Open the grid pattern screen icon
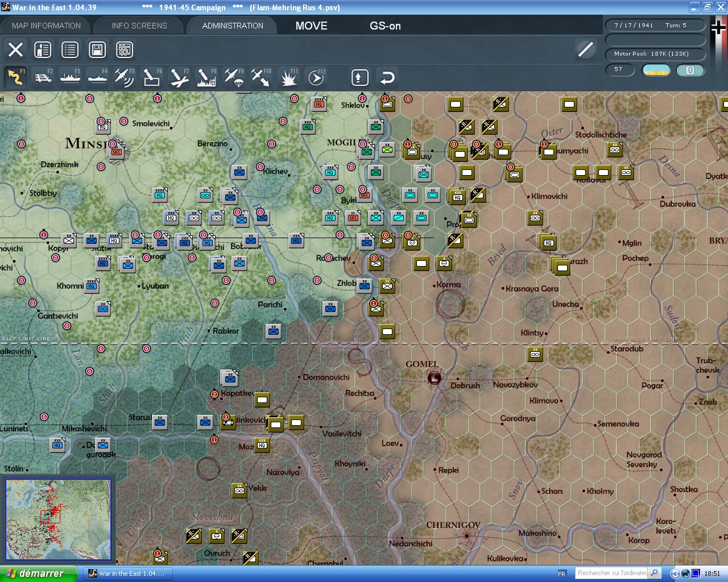The width and height of the screenshot is (728, 582). point(125,49)
